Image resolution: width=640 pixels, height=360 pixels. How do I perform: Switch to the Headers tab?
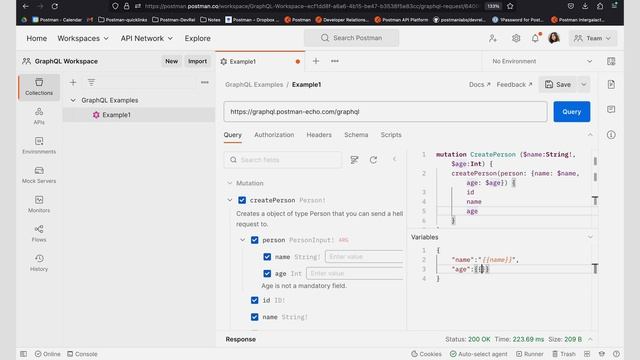pos(319,135)
